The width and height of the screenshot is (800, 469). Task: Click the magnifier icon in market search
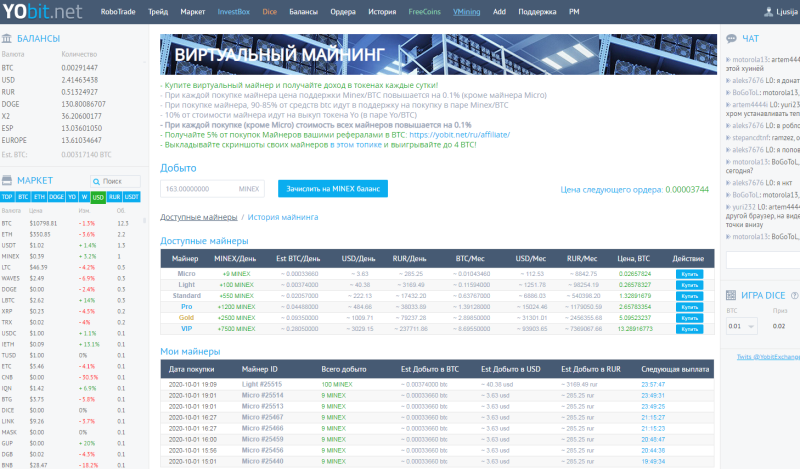96,181
